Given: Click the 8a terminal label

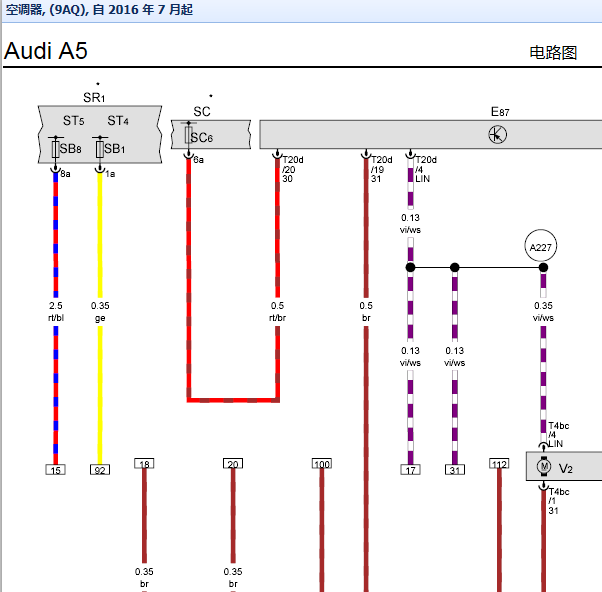Looking at the screenshot, I should [65, 174].
